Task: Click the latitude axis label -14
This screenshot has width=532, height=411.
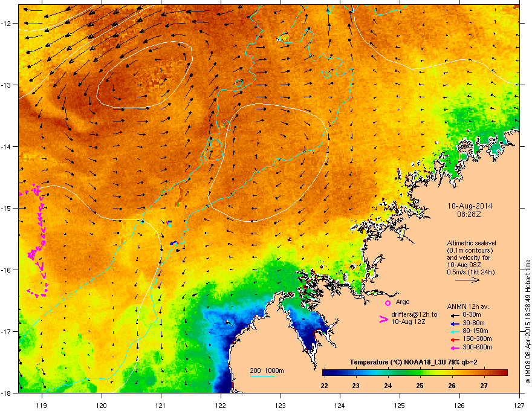Action: [x=6, y=146]
